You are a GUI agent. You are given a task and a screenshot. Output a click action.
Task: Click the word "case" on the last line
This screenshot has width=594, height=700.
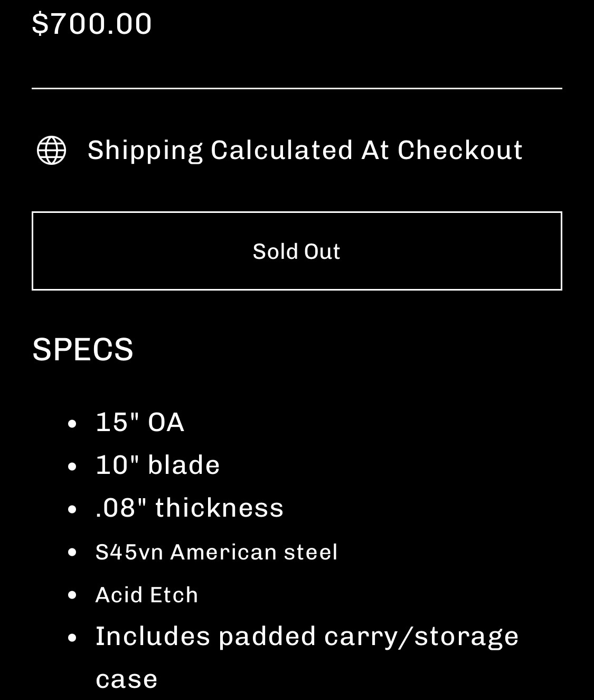point(126,679)
